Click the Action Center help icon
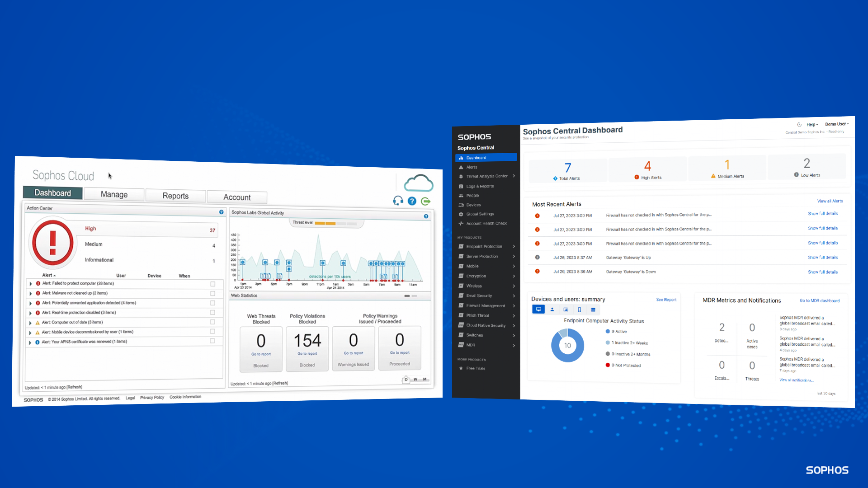 221,212
